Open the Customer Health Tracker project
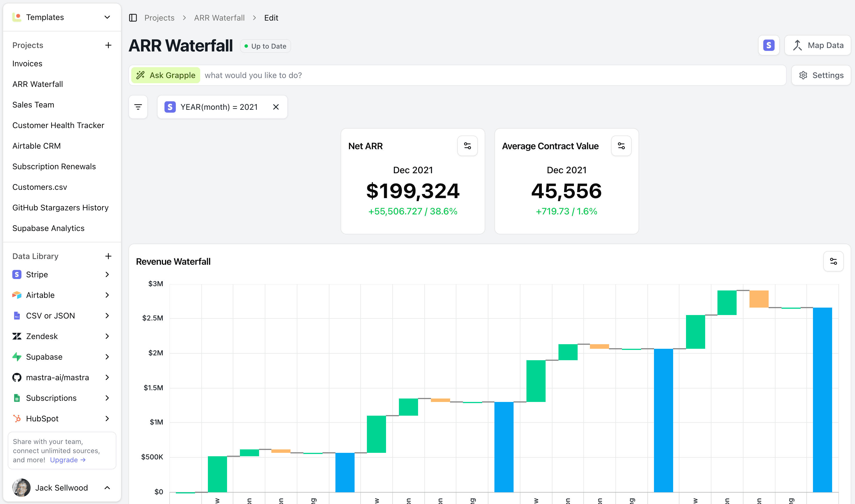The width and height of the screenshot is (855, 504). coord(58,125)
